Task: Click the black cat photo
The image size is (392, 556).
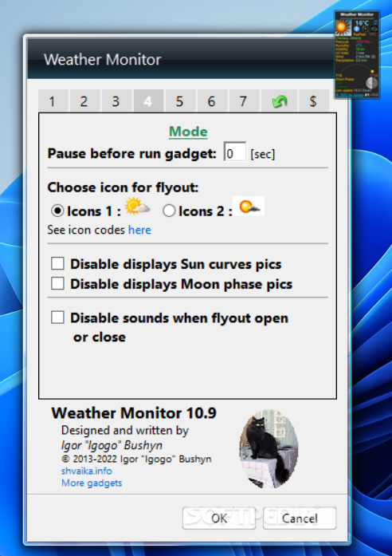Action: [x=269, y=449]
